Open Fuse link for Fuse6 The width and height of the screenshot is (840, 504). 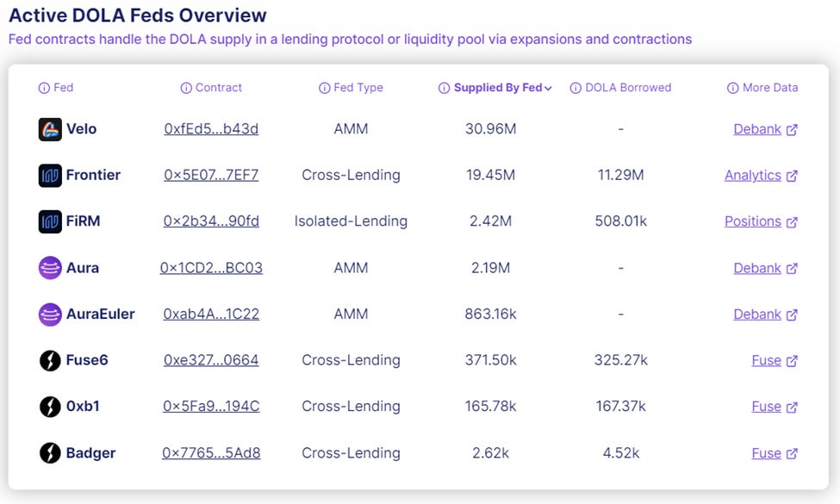click(x=766, y=360)
